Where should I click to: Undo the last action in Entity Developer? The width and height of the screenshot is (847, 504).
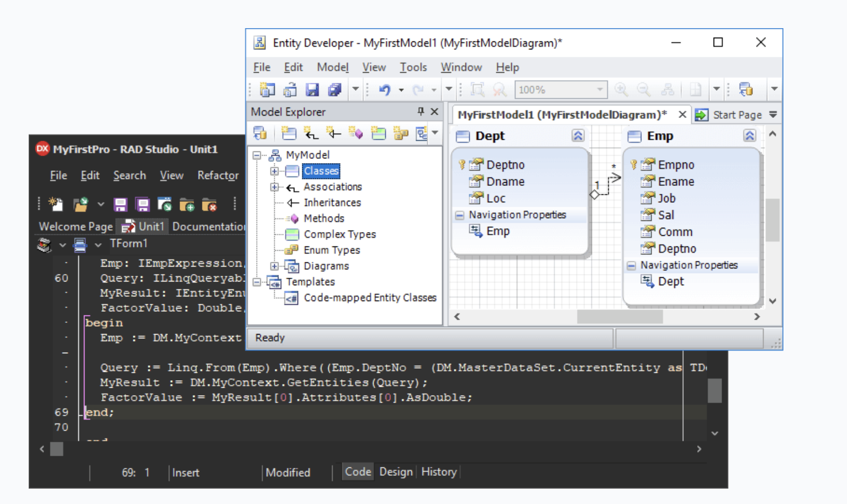385,90
